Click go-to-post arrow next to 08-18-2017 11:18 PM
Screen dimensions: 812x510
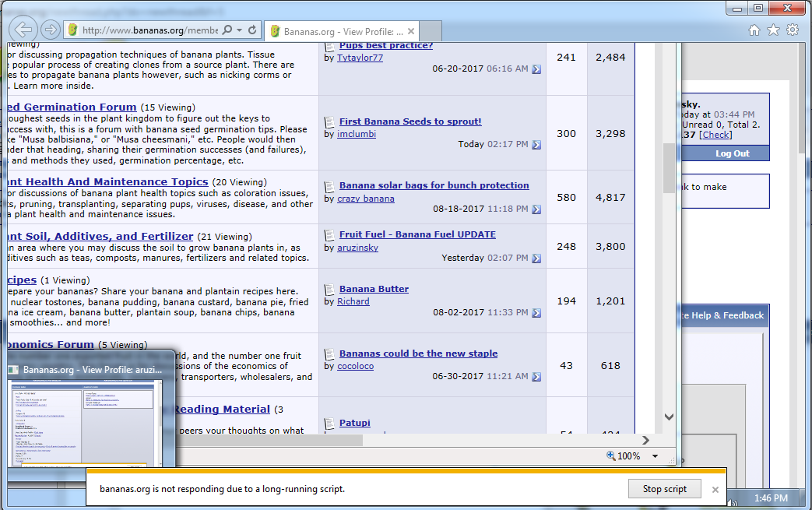pos(536,209)
